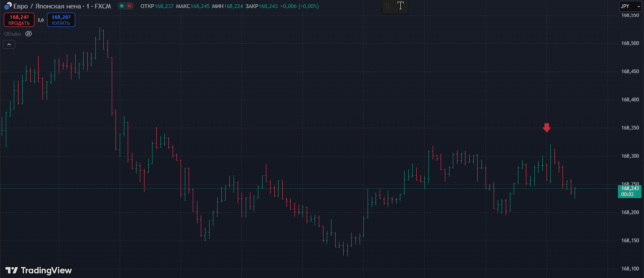Collapse the indicator legend with chevron button

pyautogui.click(x=9, y=44)
